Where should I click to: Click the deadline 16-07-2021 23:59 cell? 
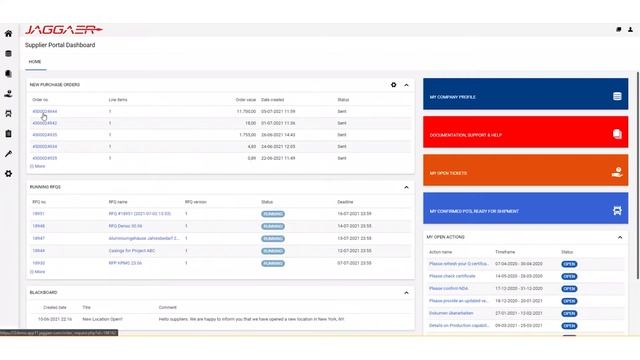(354, 213)
